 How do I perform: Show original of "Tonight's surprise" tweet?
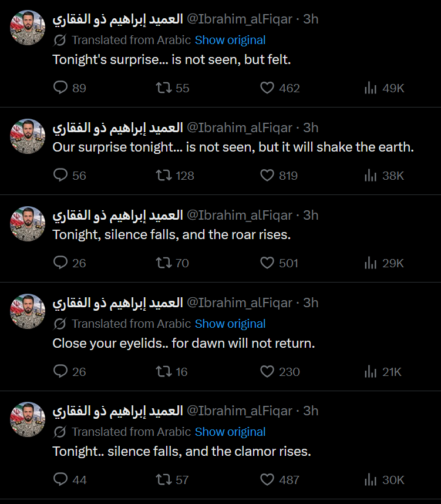(x=230, y=40)
